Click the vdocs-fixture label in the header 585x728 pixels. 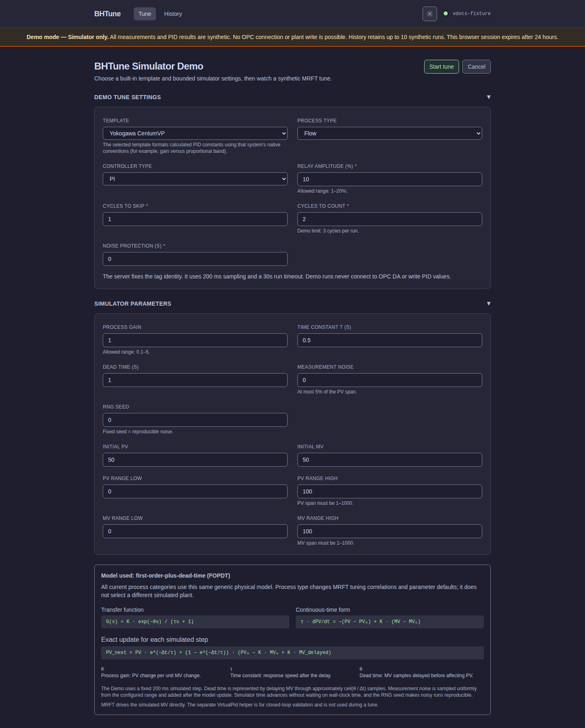(x=472, y=13)
